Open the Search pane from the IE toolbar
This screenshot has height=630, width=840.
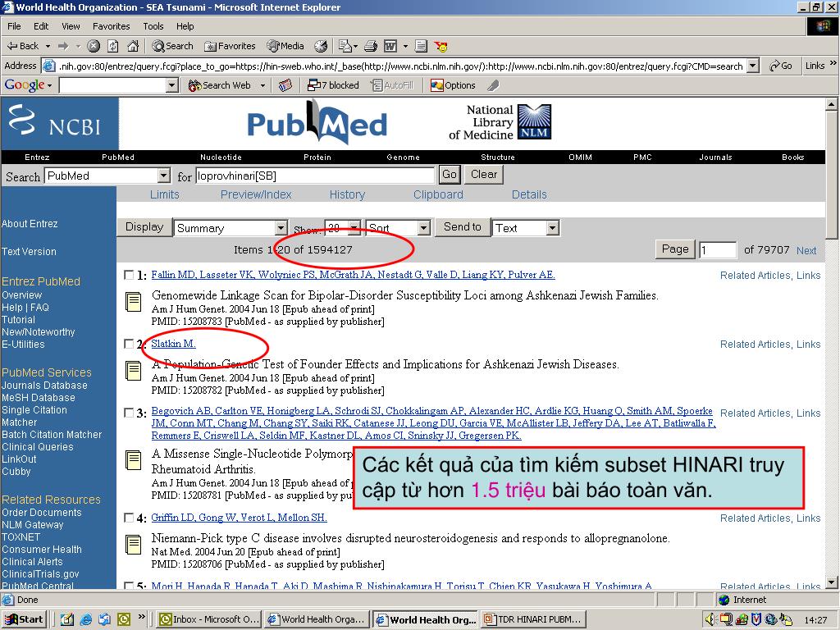point(172,46)
